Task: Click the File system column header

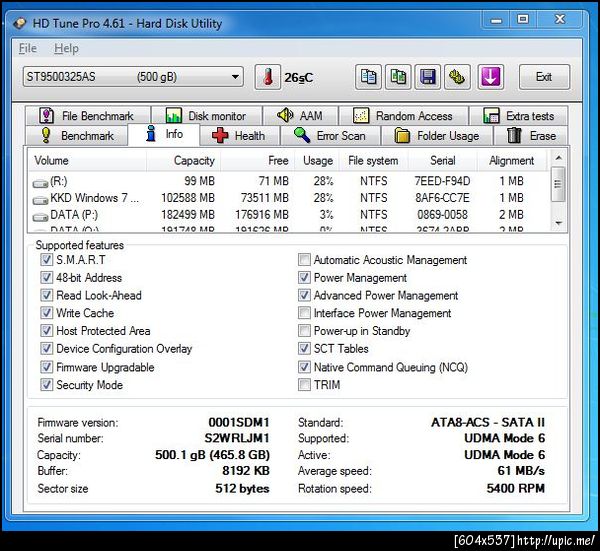Action: [373, 161]
